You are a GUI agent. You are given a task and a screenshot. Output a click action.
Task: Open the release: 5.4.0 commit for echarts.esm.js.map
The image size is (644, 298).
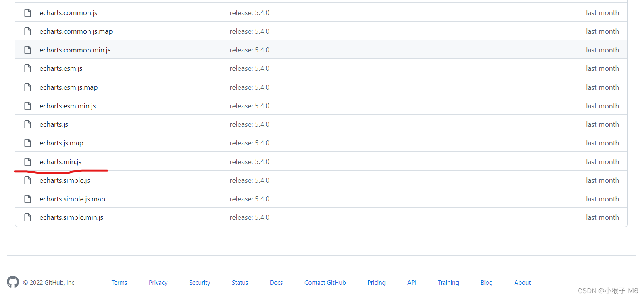tap(250, 87)
